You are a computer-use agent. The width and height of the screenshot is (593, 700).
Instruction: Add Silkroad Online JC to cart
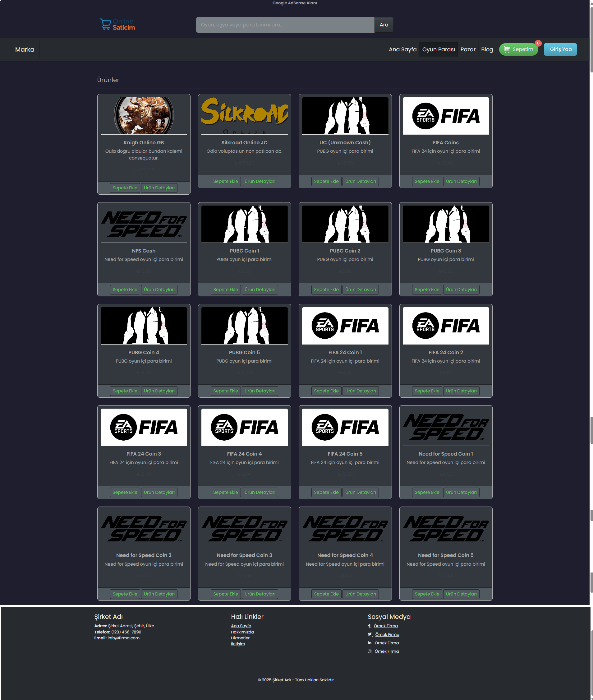click(226, 181)
